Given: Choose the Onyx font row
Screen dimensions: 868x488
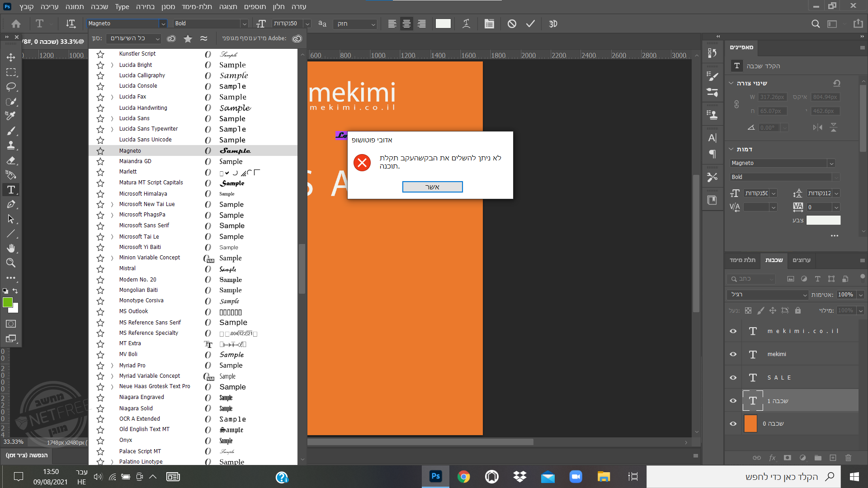Looking at the screenshot, I should (193, 441).
